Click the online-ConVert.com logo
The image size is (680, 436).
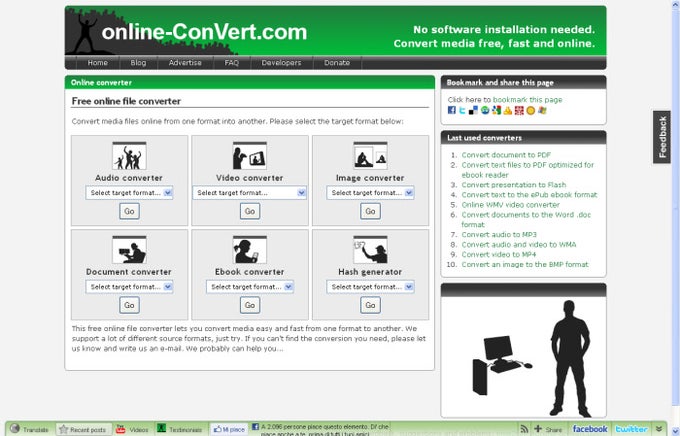point(204,32)
